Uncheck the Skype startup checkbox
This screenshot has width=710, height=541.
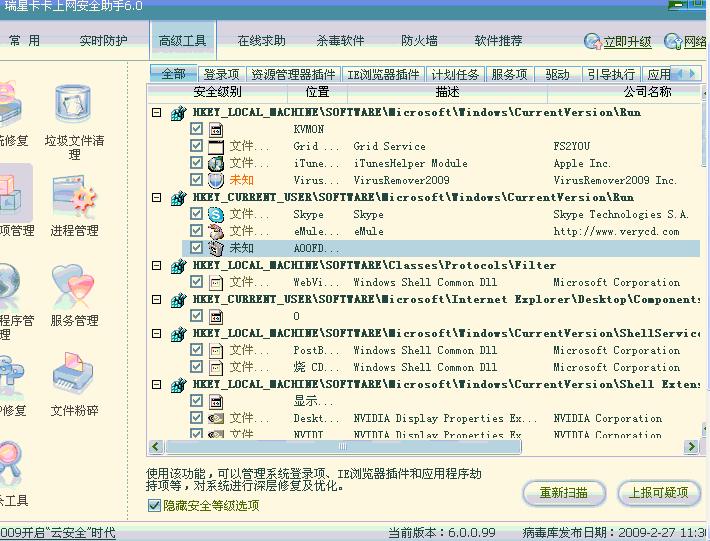(196, 214)
